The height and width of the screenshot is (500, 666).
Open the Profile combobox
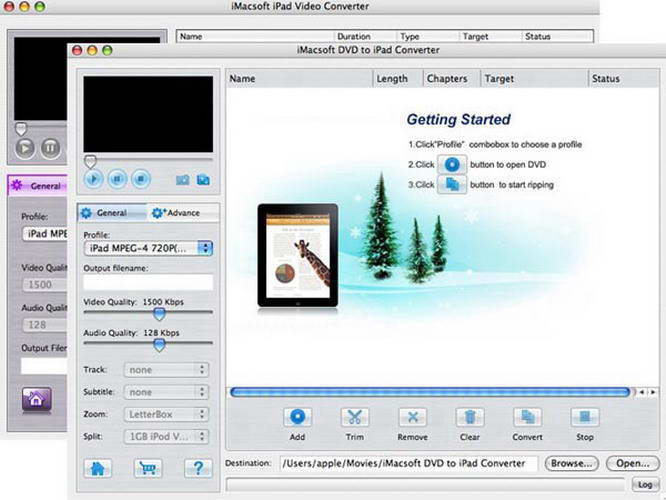[x=147, y=247]
